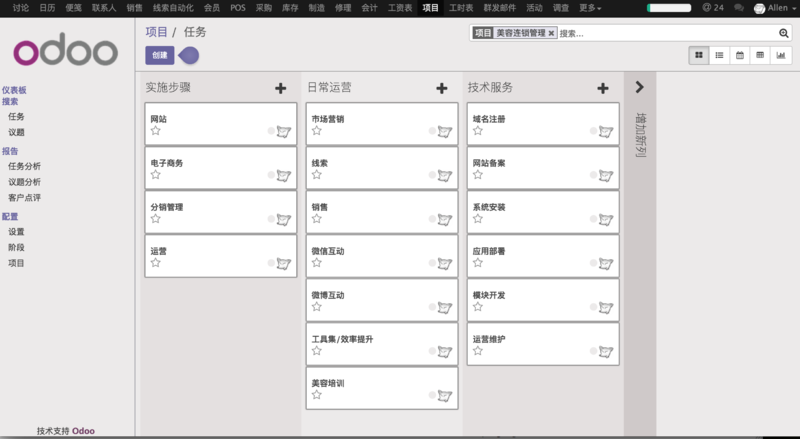Change the kanban state dot on 销售 card
800x439 pixels.
click(432, 219)
